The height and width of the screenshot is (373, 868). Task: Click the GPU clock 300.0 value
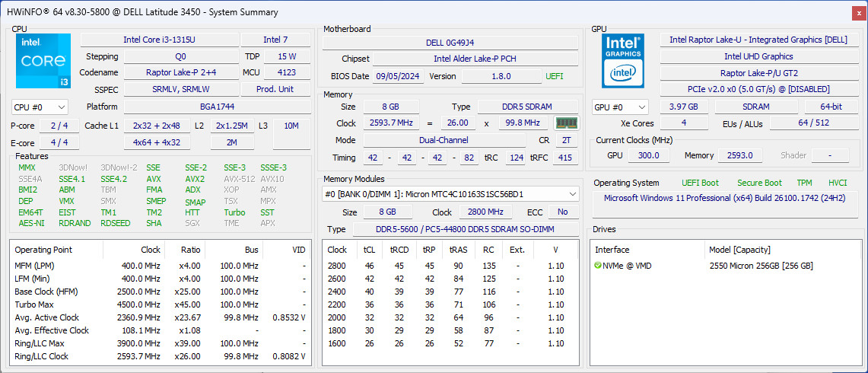(648, 156)
